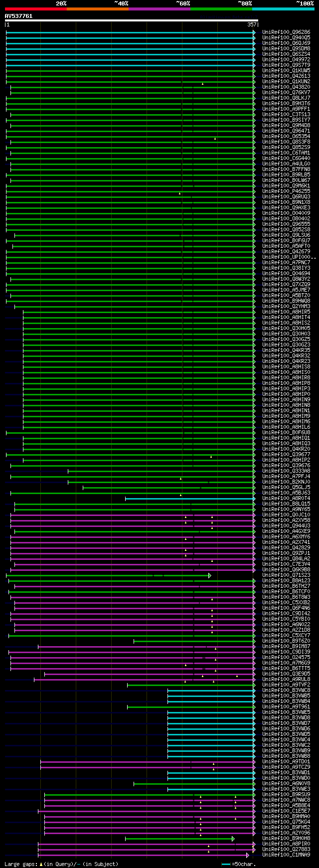Image resolution: width=319 pixels, height=868 pixels.
Task: Open hit UniRef100_Q94OQ5
Action: tap(286, 38)
